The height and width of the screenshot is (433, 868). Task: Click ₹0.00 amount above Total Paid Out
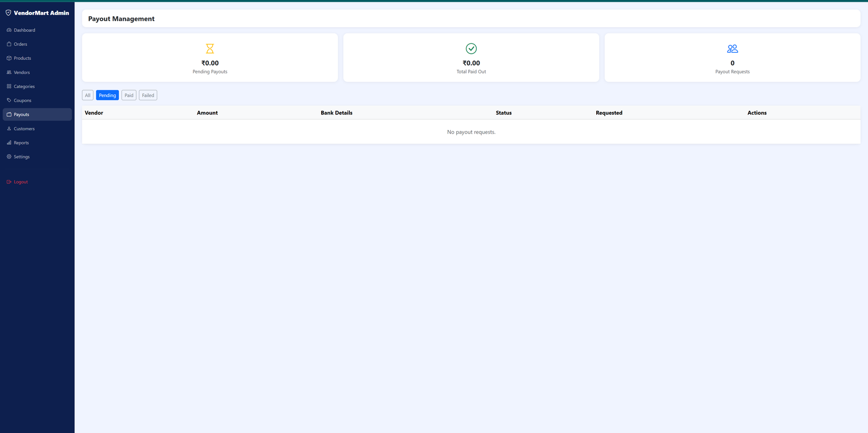[471, 63]
